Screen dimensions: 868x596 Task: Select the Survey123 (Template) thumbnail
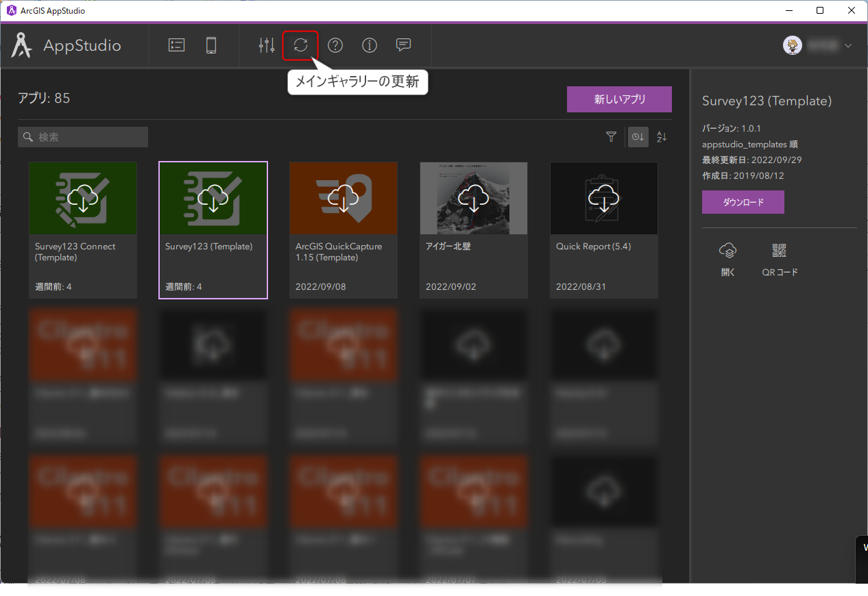(213, 199)
